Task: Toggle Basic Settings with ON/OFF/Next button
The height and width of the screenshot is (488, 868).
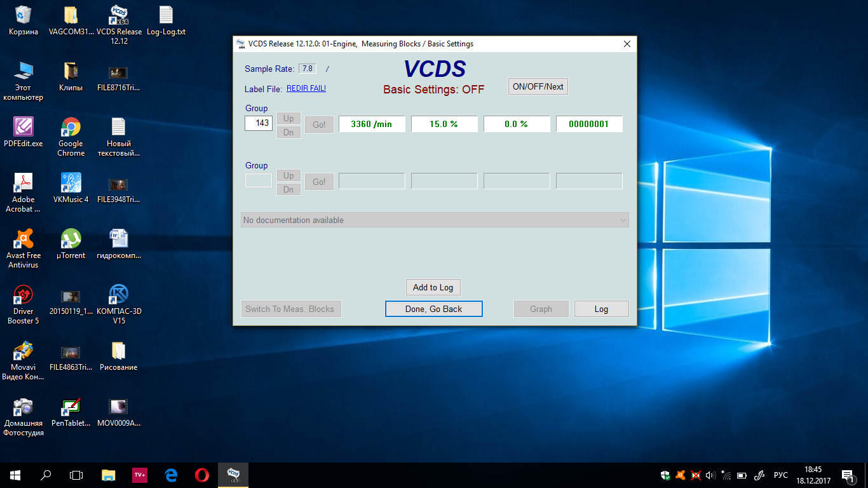Action: point(538,86)
